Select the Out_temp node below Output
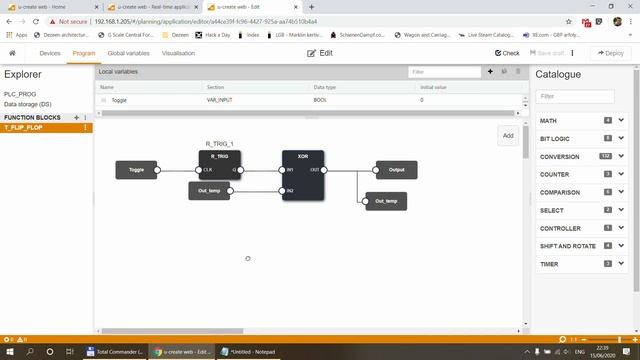Screen dimensions: 640x360 [x=386, y=201]
